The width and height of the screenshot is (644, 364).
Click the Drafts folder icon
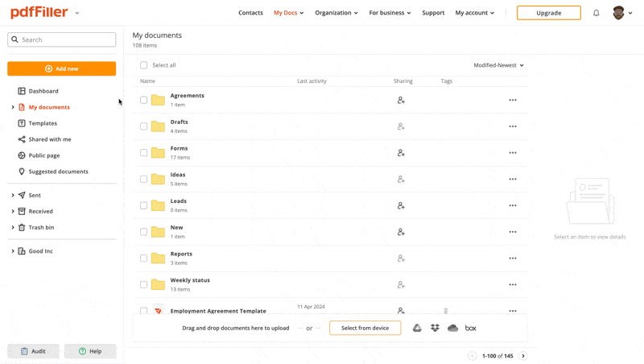pos(158,126)
